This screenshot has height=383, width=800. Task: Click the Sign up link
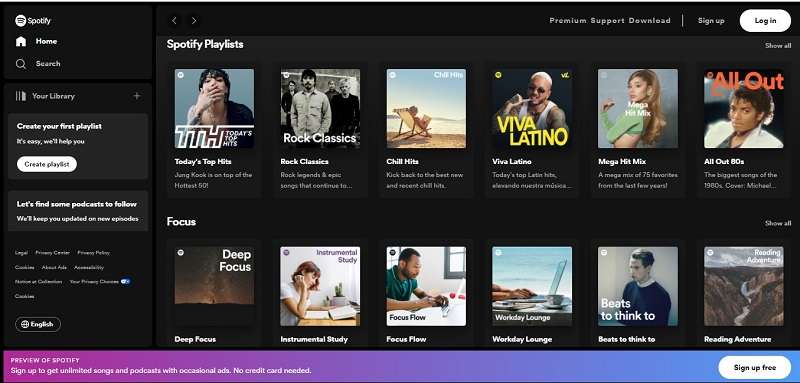tap(711, 21)
